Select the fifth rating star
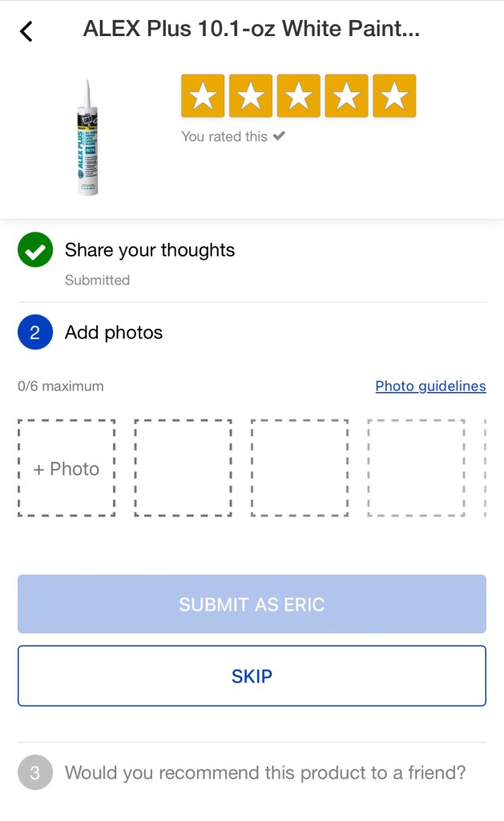The height and width of the screenshot is (821, 504). [394, 96]
